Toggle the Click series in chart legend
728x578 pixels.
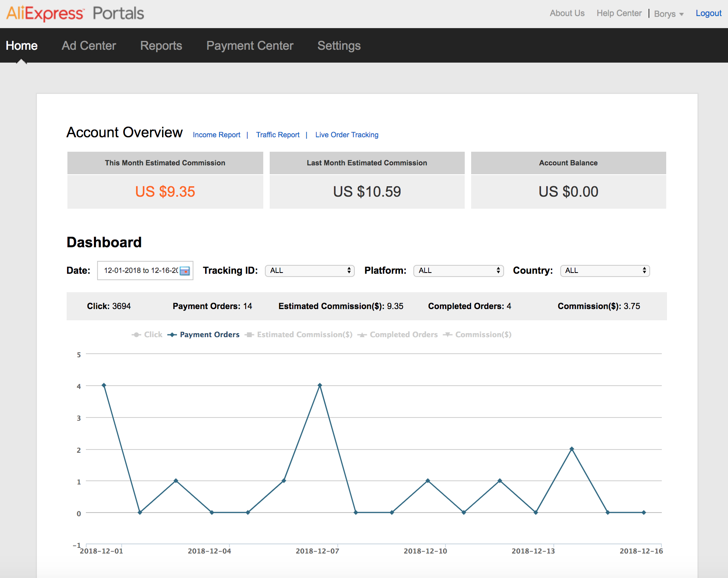point(147,335)
